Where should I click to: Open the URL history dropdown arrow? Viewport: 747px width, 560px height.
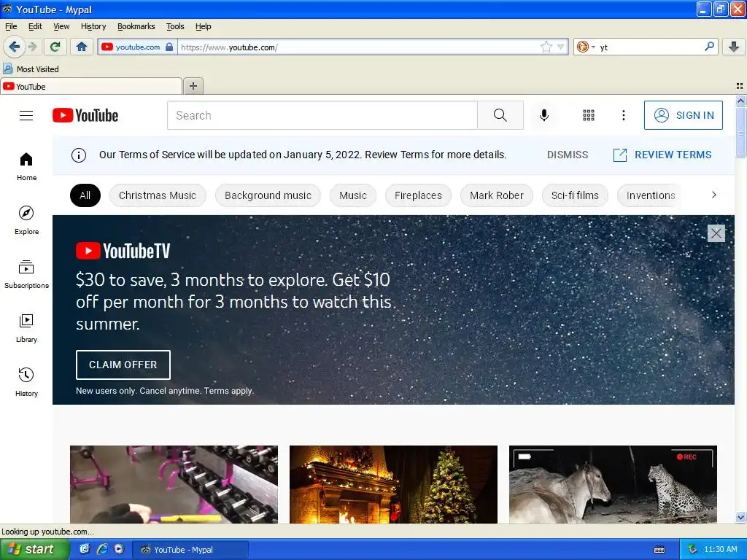click(x=561, y=47)
